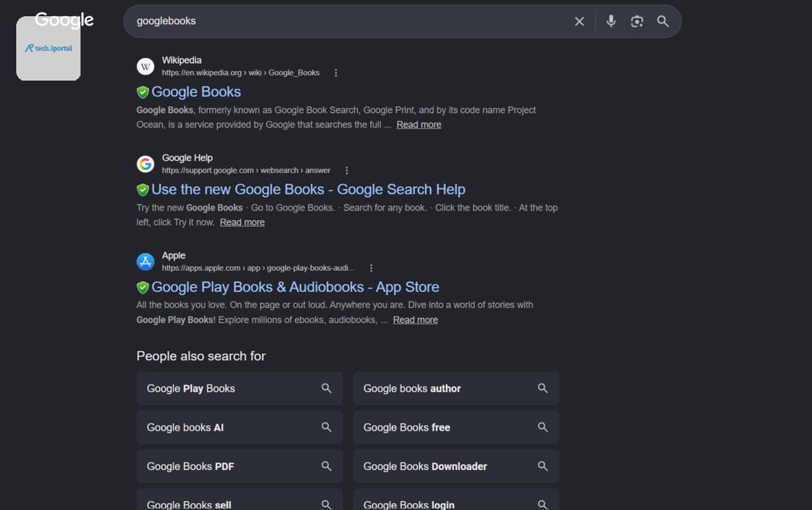Open Google Play Books & Audiobooks App Store link
Screen dimensions: 812x510
[296, 287]
